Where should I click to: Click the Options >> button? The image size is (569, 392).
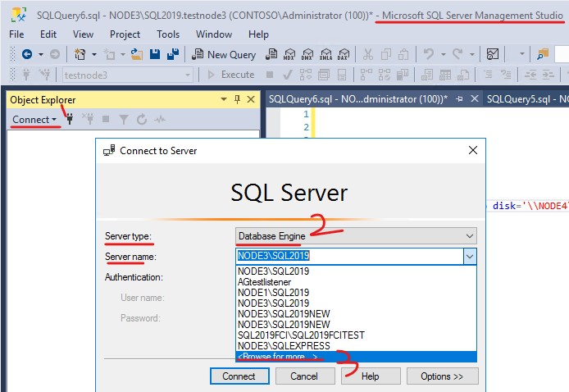click(x=443, y=376)
